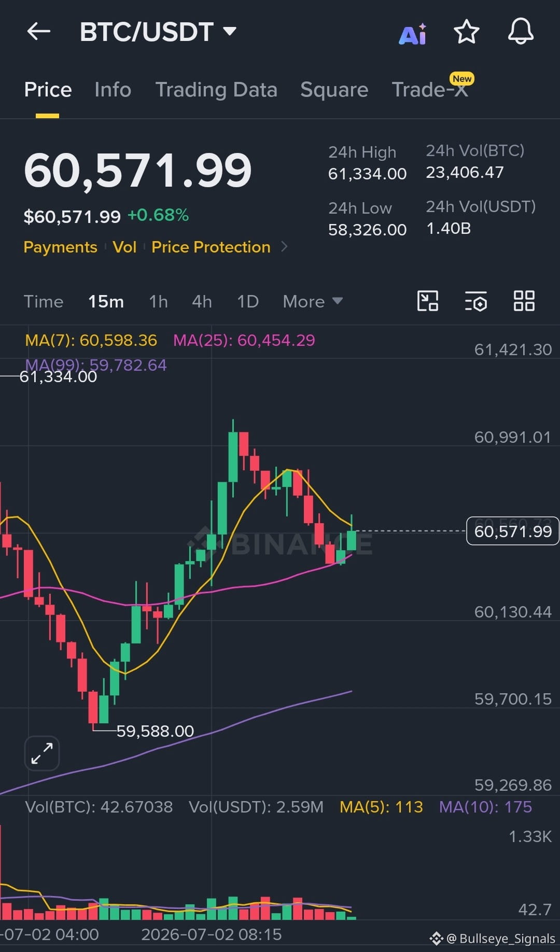The image size is (560, 952).
Task: Open the chart drawing tools icon
Action: [x=428, y=301]
